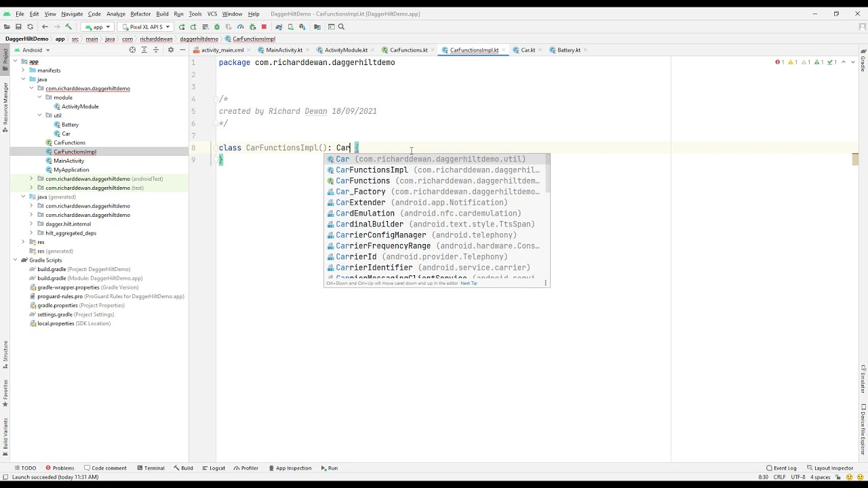The width and height of the screenshot is (868, 488).
Task: Open the Profiler tool window
Action: pyautogui.click(x=245, y=468)
